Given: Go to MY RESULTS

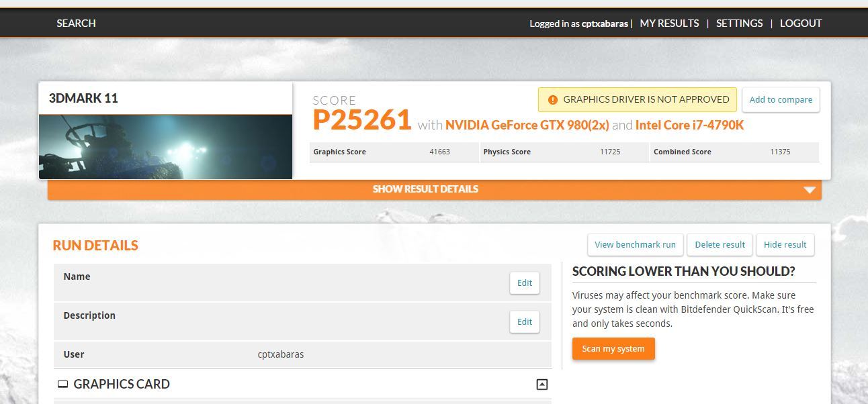Looking at the screenshot, I should 669,23.
